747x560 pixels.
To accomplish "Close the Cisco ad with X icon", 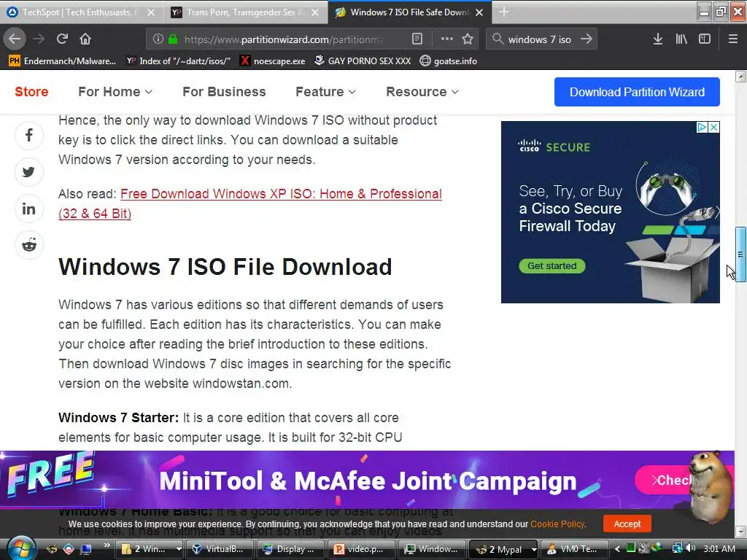I will [713, 127].
